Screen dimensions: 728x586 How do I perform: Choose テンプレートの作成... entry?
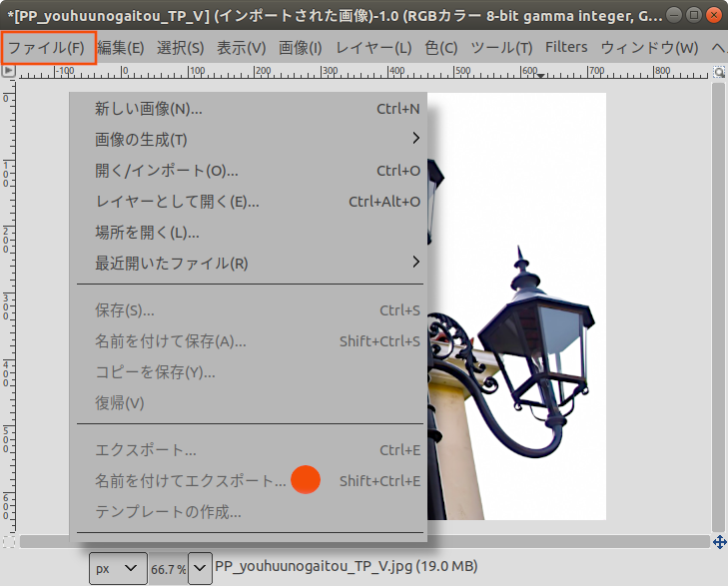point(249,512)
